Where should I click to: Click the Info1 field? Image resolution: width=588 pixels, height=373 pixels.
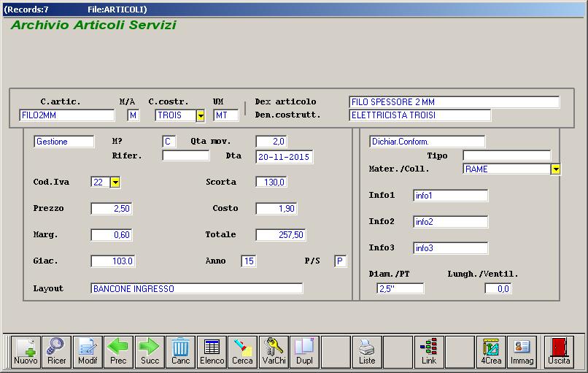(x=450, y=196)
